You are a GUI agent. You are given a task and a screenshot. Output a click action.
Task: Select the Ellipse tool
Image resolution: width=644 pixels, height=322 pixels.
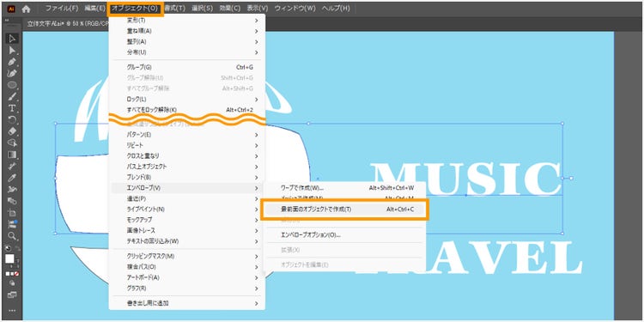click(x=12, y=85)
